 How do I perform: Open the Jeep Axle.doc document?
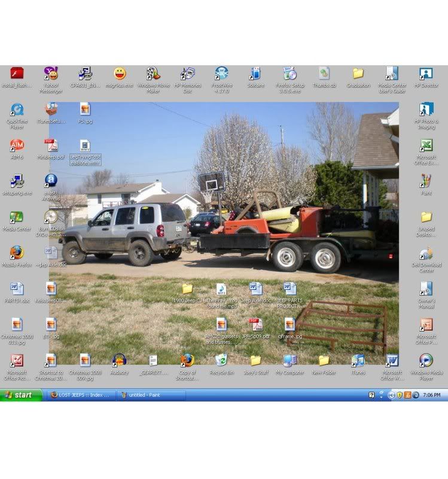coord(256,289)
